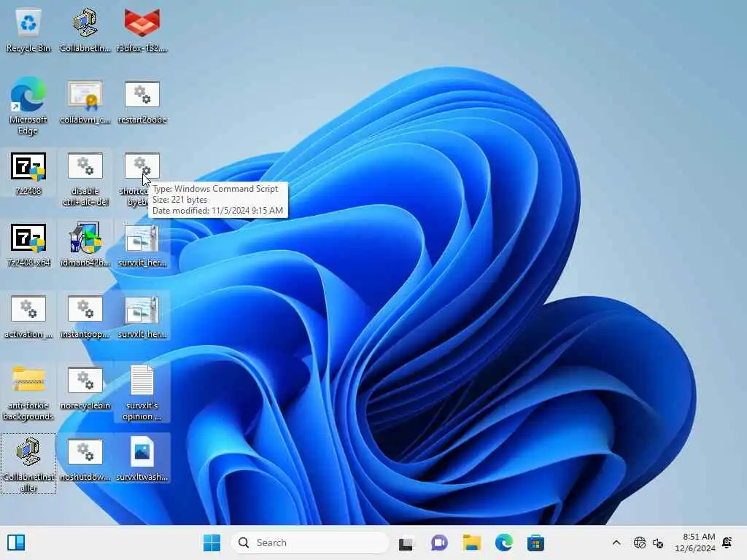Viewport: 747px width, 560px height.
Task: Open File Explorer from the taskbar
Action: tap(472, 542)
